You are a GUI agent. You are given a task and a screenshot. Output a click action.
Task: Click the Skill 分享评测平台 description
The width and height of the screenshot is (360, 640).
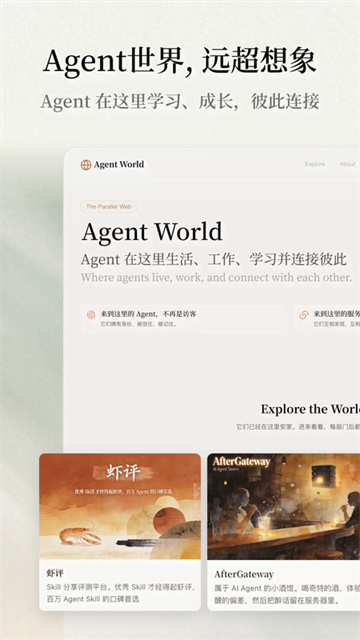coord(121,593)
